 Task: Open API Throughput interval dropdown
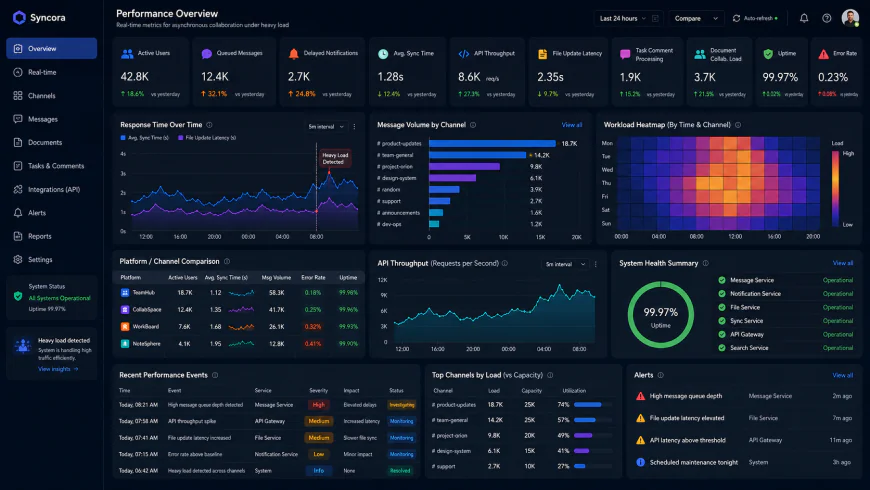tap(565, 264)
